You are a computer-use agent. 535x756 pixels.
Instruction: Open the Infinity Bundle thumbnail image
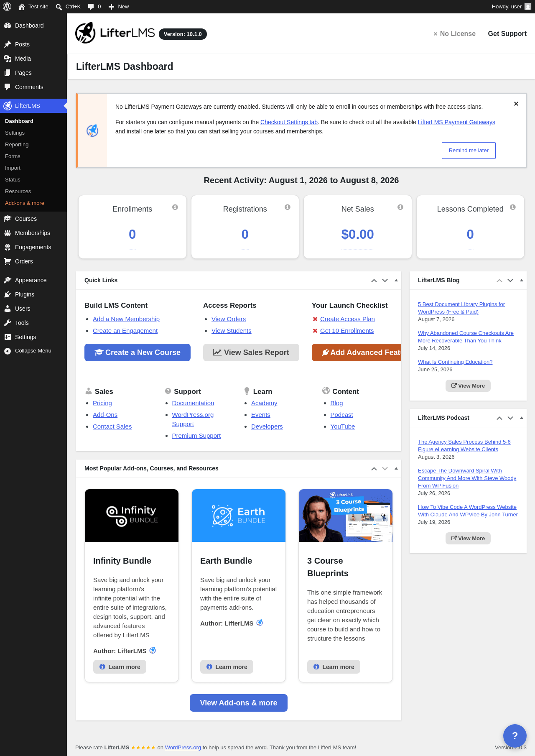(132, 516)
